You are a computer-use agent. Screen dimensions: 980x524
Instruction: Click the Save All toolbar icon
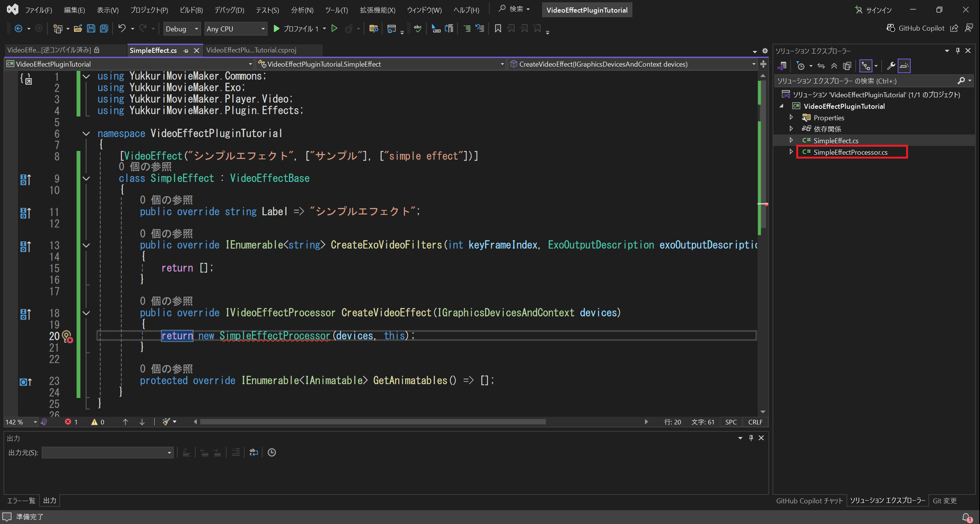[x=104, y=28]
